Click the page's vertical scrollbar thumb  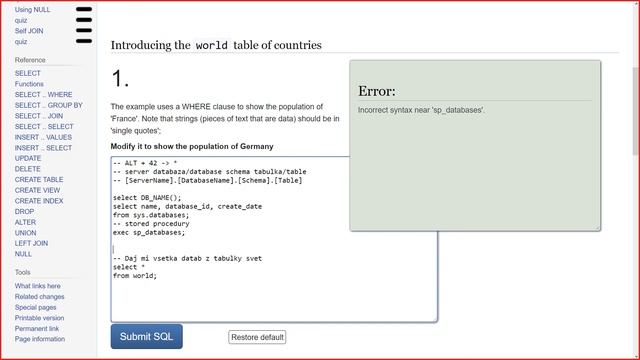coord(636,111)
